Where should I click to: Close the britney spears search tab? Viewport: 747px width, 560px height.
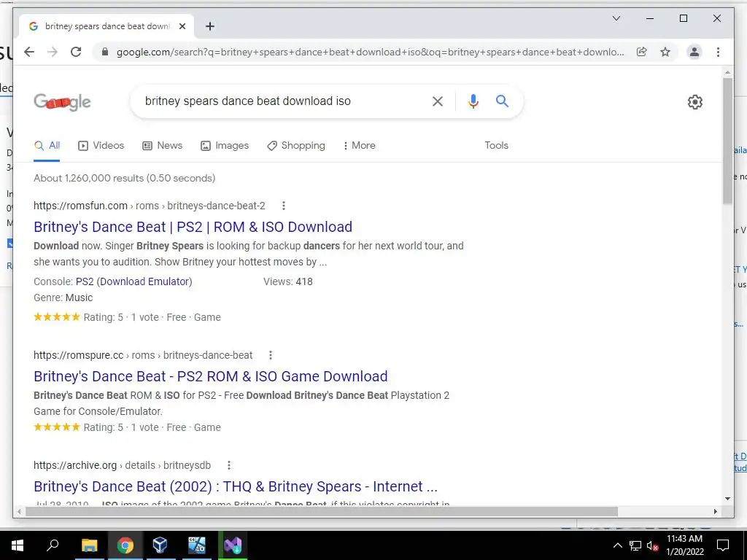click(x=182, y=26)
